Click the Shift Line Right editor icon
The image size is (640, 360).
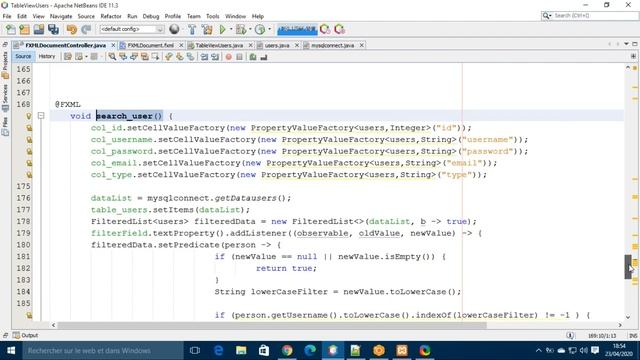pos(215,57)
